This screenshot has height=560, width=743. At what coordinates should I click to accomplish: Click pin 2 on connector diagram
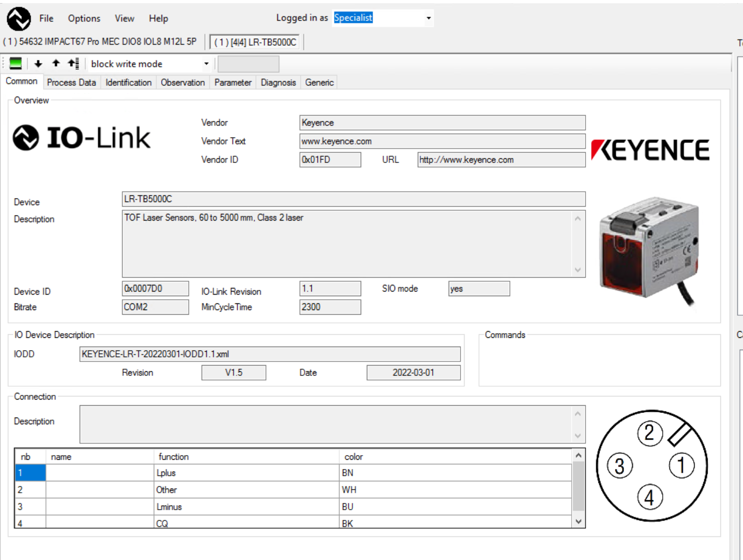[649, 433]
